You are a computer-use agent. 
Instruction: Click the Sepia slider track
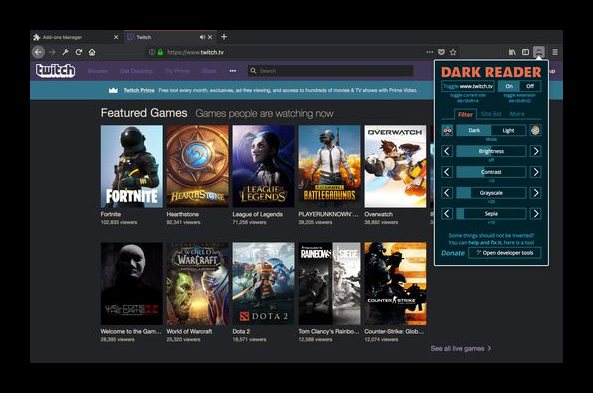pyautogui.click(x=491, y=214)
